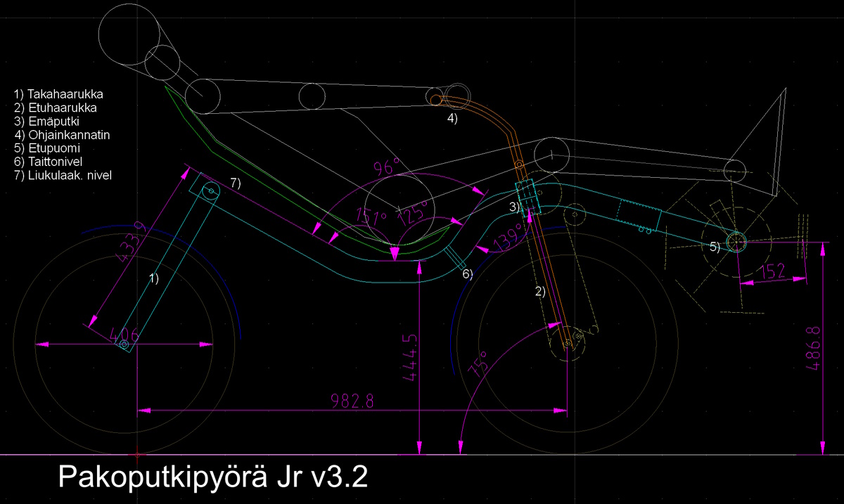Click the title text Pakoputkipyörä Jr v3.2

(212, 477)
